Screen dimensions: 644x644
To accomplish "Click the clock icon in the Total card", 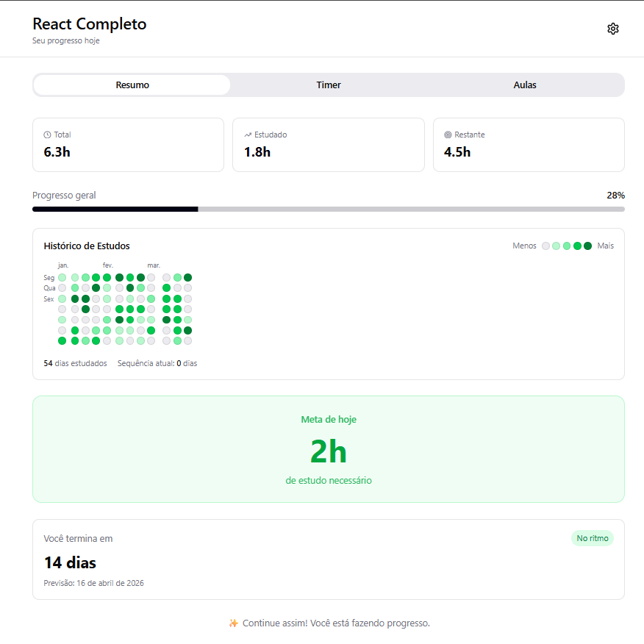I will tap(45, 135).
